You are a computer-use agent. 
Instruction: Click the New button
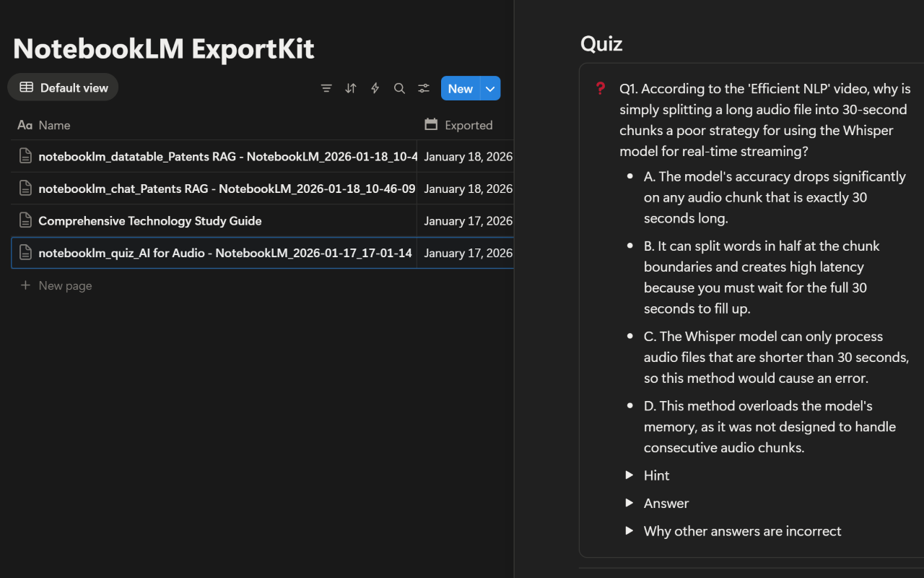(460, 87)
